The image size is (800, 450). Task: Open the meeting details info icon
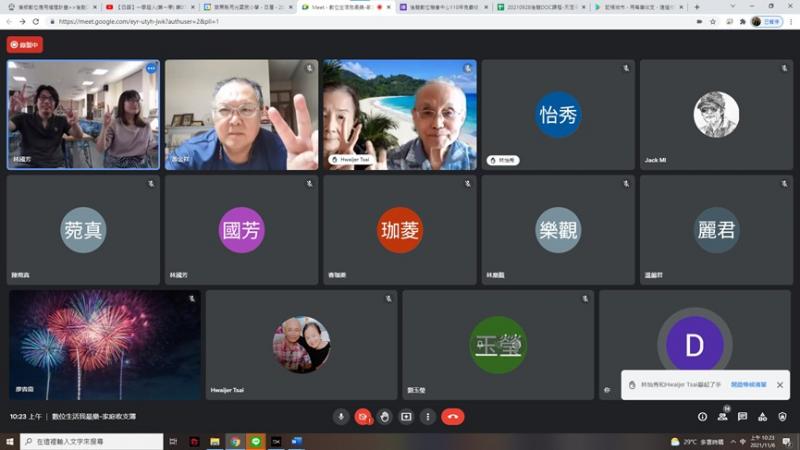point(702,416)
